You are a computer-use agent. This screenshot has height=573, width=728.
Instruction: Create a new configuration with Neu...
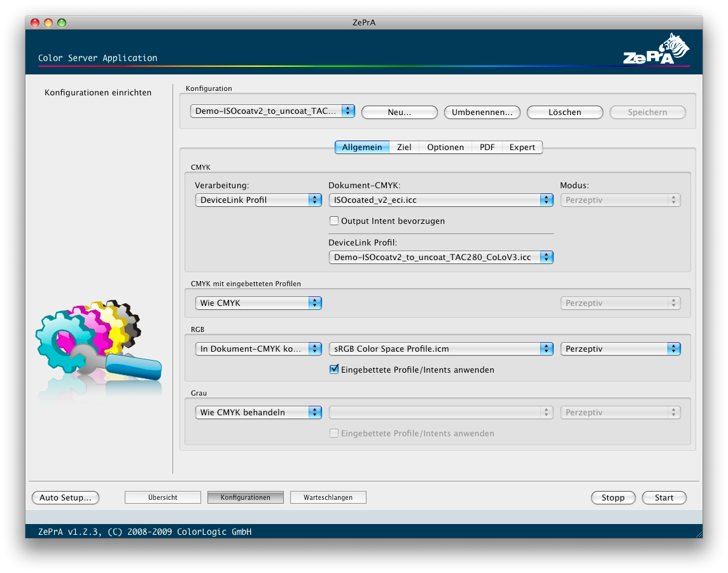(x=399, y=113)
